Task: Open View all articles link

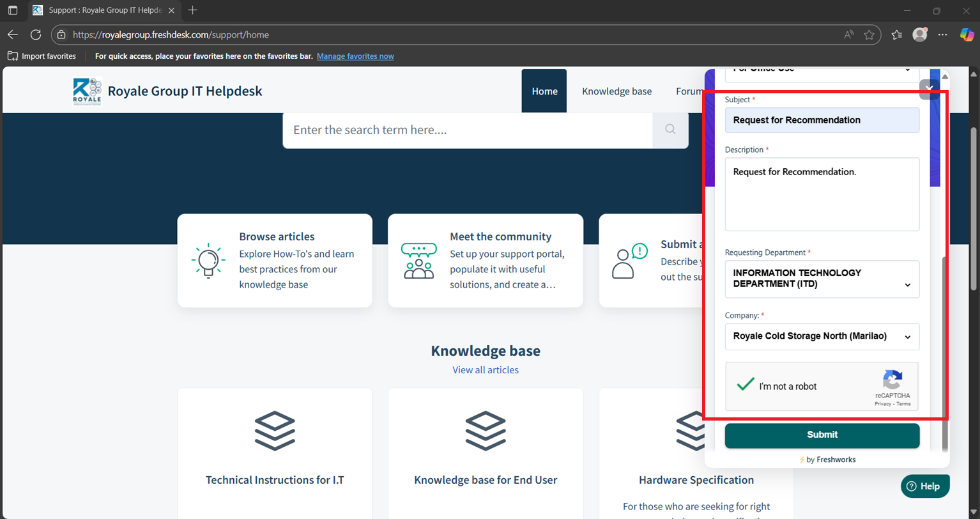Action: click(486, 370)
